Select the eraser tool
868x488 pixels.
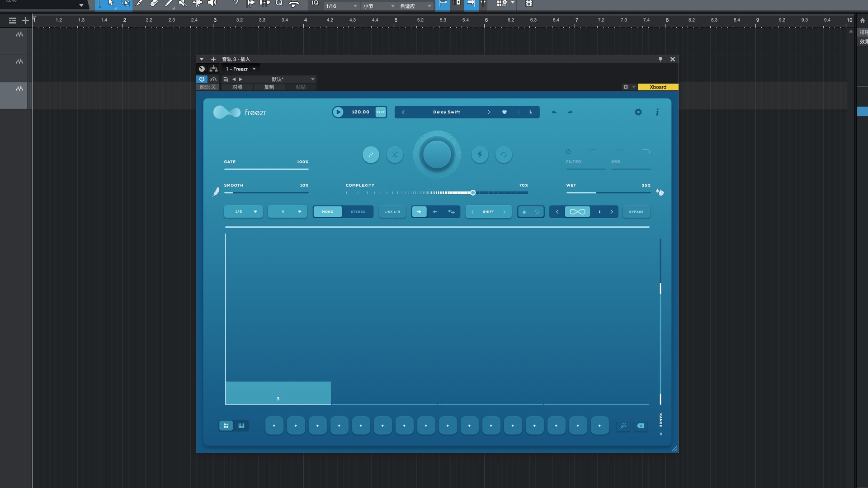[154, 4]
